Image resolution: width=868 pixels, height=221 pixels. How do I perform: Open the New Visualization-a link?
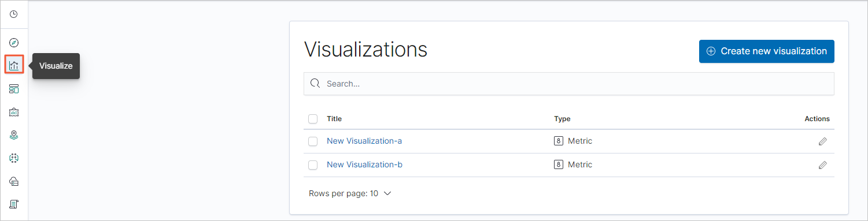364,141
